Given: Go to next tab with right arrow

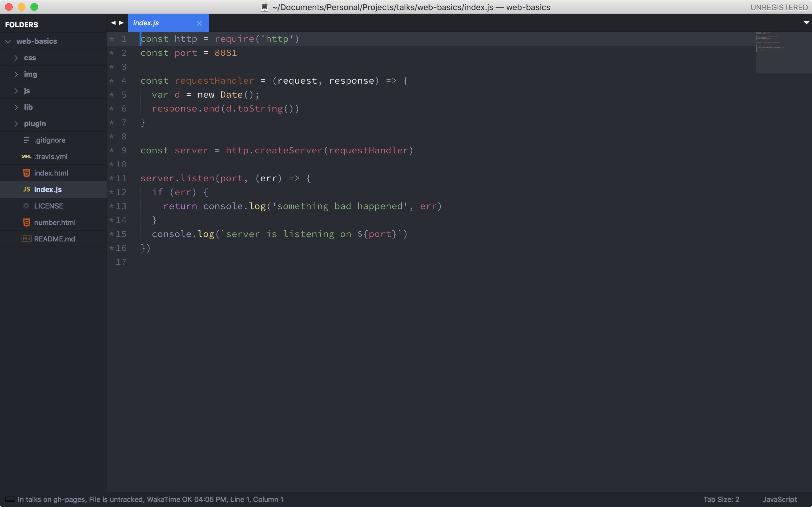Looking at the screenshot, I should click(121, 23).
